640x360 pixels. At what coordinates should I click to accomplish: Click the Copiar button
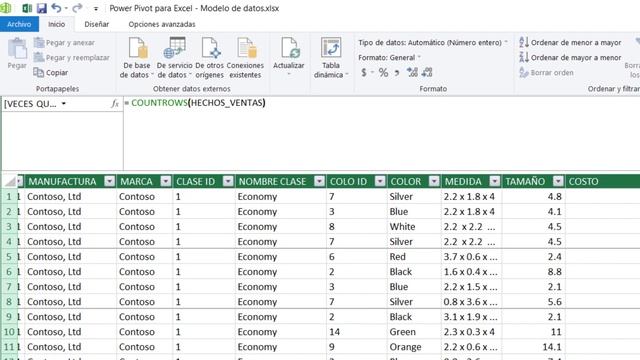pos(51,73)
